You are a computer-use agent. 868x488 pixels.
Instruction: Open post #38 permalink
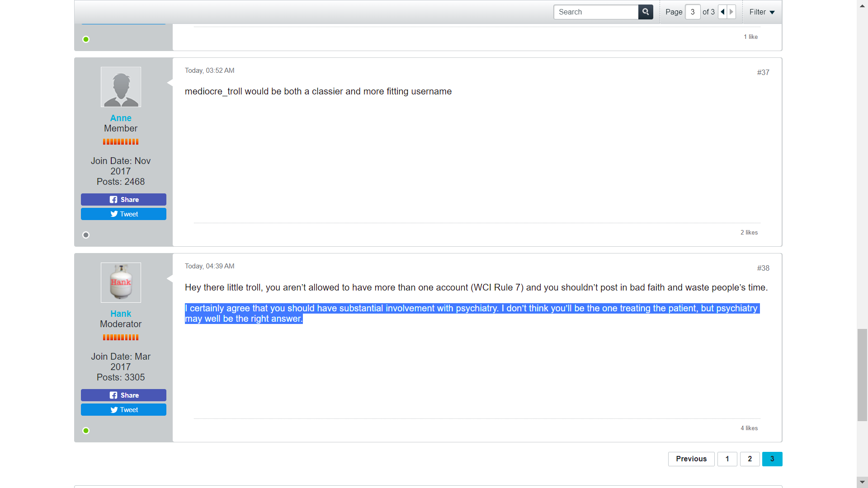[763, 268]
